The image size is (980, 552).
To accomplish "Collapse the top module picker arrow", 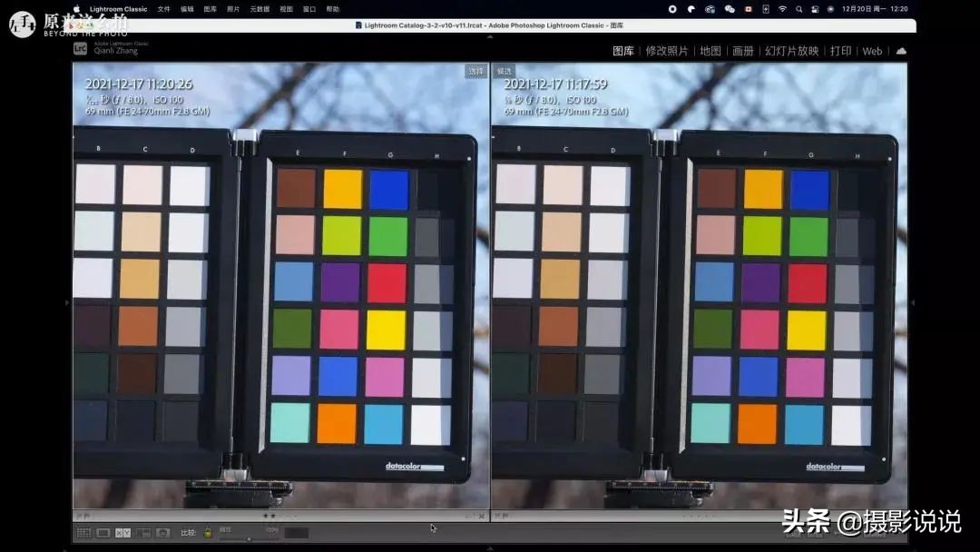I will pyautogui.click(x=490, y=37).
